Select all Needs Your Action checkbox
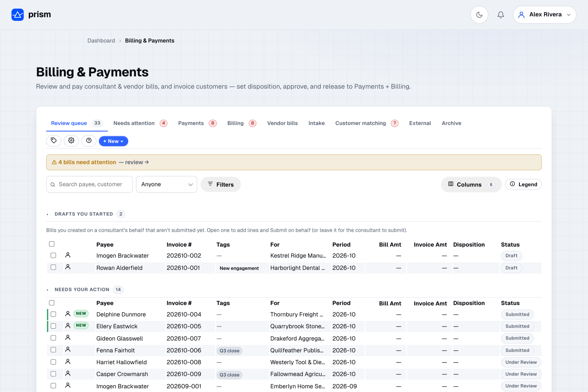Screen dimensions: 588x392 point(52,303)
